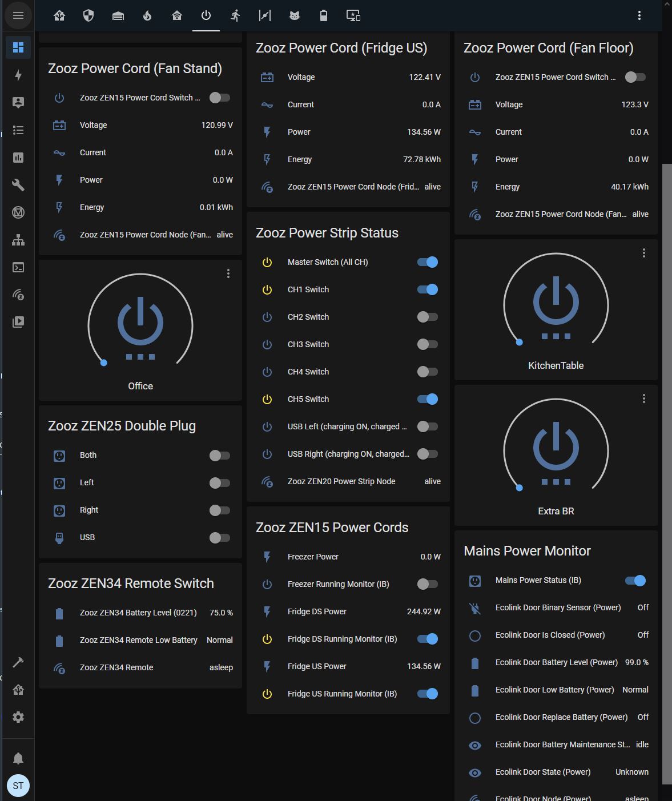Click the Fridge US Voltage battery icon
Screen dimensions: 672x801
pyautogui.click(x=267, y=77)
